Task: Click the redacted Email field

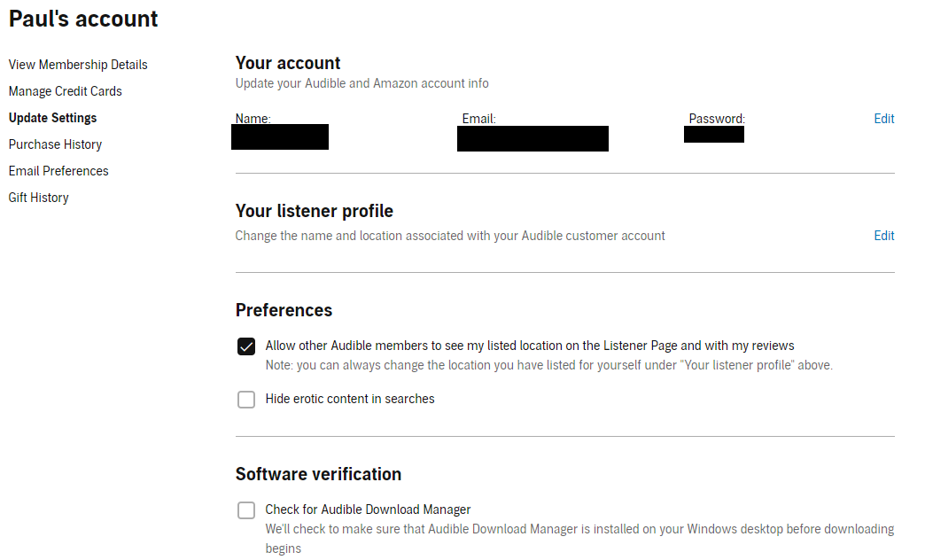Action: (532, 138)
